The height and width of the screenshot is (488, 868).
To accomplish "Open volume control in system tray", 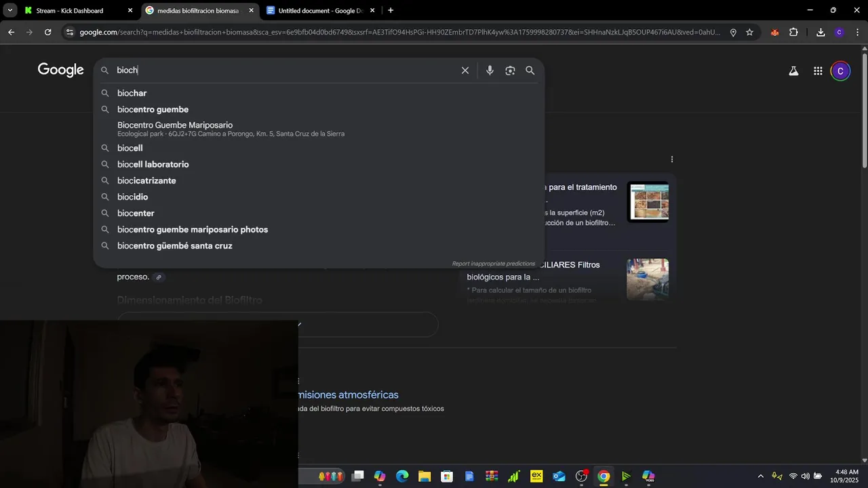I will pyautogui.click(x=805, y=476).
